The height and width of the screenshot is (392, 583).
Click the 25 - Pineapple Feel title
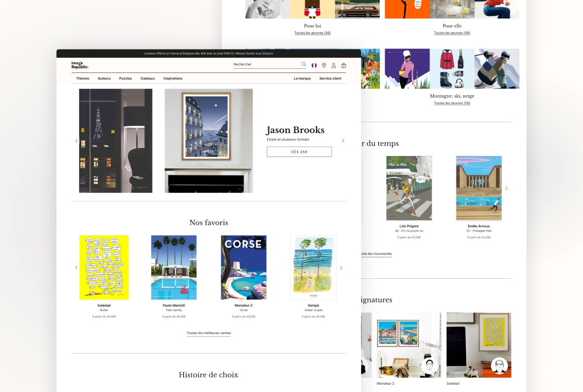[479, 231]
